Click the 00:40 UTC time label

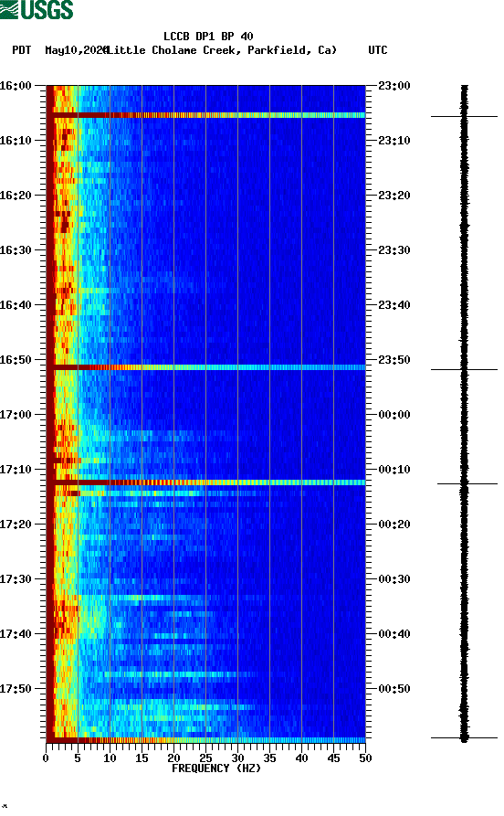(394, 634)
